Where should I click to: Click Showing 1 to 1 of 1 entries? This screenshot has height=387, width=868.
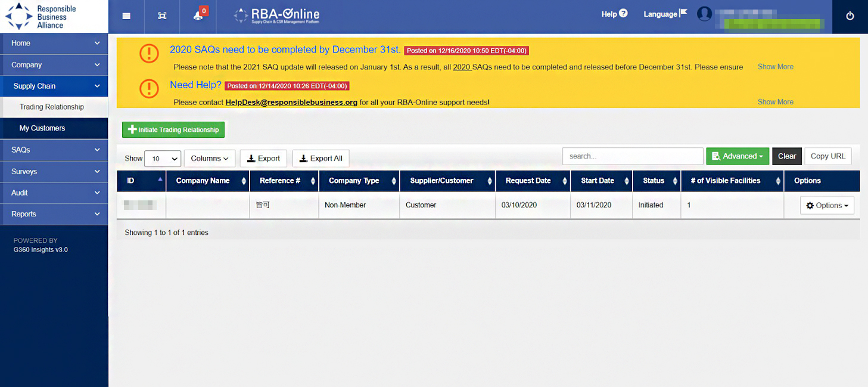tap(166, 233)
